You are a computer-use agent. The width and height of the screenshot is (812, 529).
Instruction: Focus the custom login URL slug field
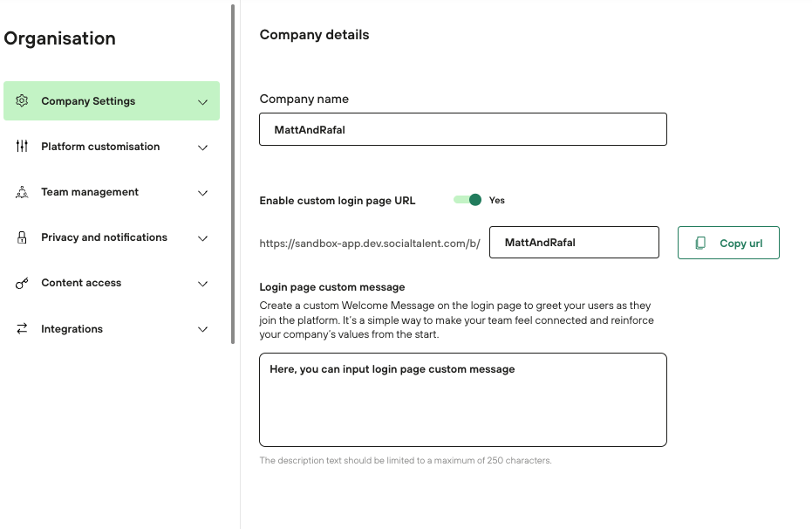pyautogui.click(x=573, y=243)
